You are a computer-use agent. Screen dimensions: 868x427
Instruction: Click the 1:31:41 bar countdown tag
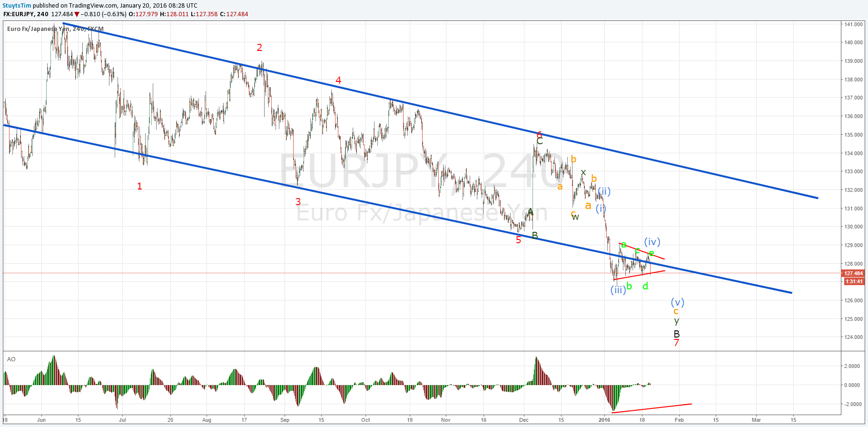pyautogui.click(x=853, y=281)
